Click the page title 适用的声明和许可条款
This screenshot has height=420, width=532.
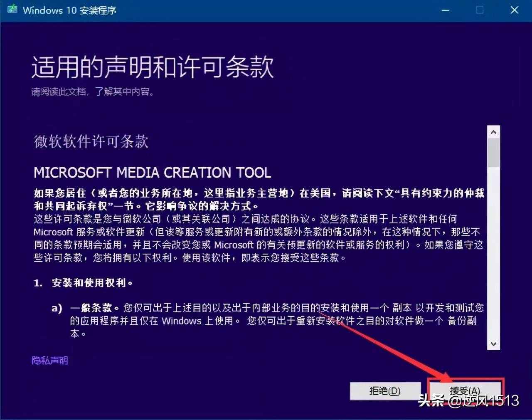click(153, 67)
